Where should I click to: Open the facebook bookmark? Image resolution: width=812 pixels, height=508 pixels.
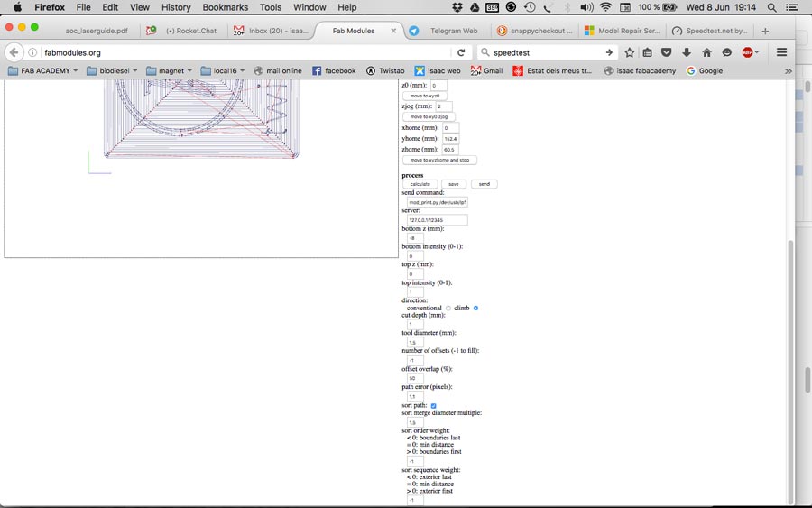point(334,71)
